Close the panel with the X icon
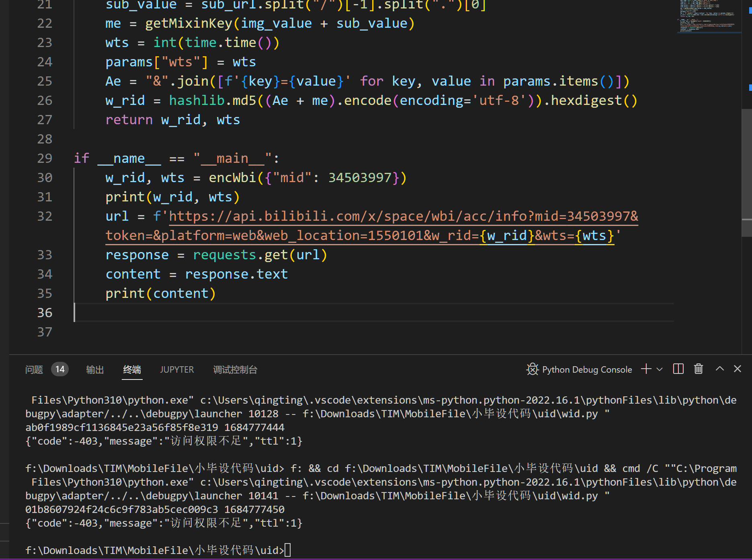752x560 pixels. coord(738,369)
